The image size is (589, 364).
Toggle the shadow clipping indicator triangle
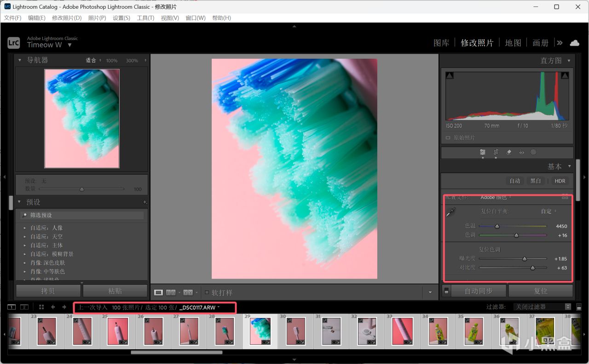tap(450, 75)
